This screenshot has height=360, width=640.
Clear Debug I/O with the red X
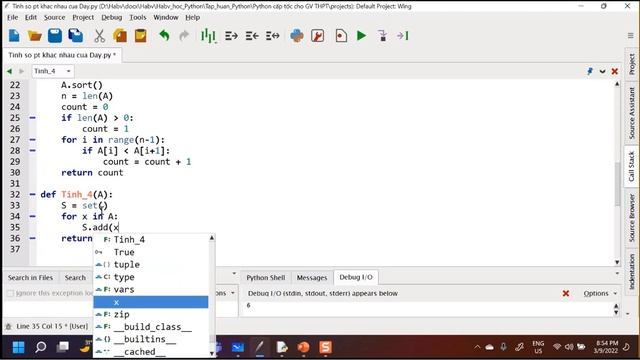point(566,293)
